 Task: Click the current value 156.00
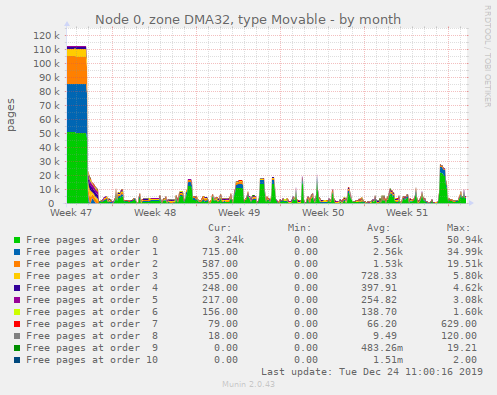[220, 312]
